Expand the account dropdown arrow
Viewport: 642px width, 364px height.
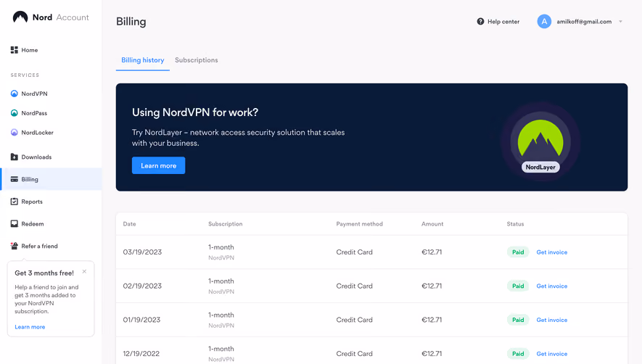pyautogui.click(x=621, y=21)
